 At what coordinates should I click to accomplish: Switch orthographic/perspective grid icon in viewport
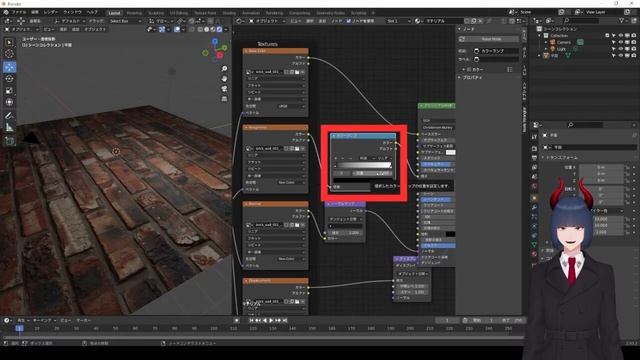click(x=224, y=99)
